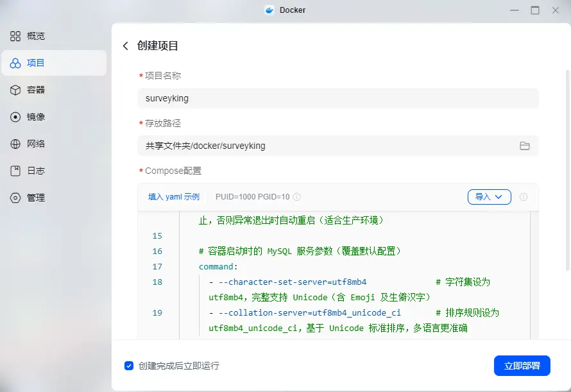The image size is (571, 392).
Task: Click the compose editor line 17 command:
Action: coord(218,267)
